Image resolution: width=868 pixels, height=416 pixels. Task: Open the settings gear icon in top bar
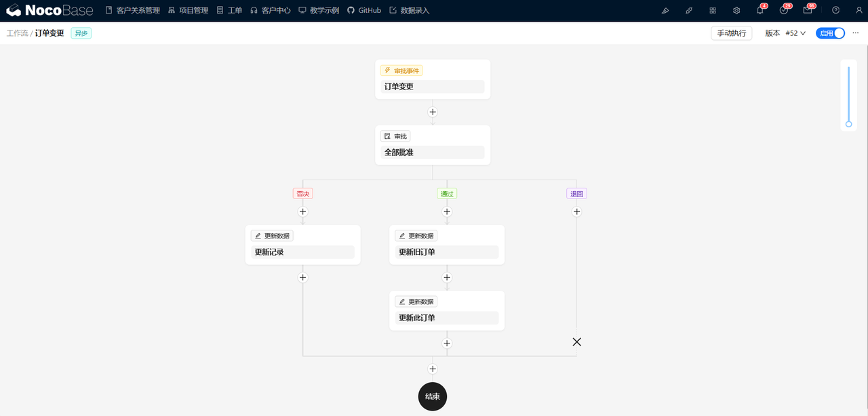736,10
